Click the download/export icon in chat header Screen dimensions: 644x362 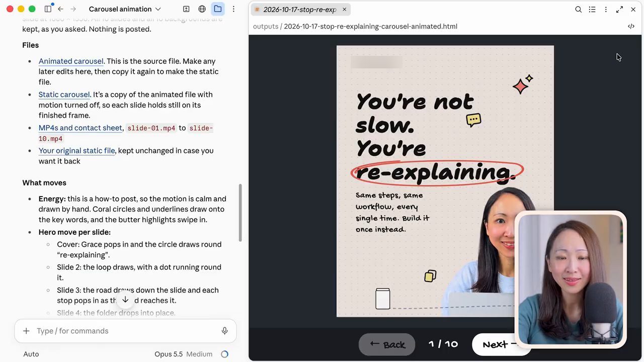(186, 9)
